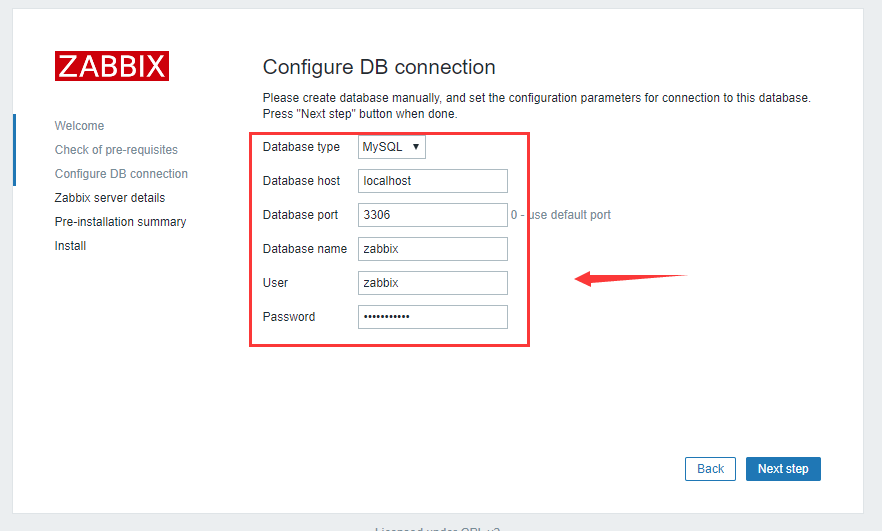The image size is (882, 531).
Task: Click the ZABBIX logo
Action: (x=112, y=66)
